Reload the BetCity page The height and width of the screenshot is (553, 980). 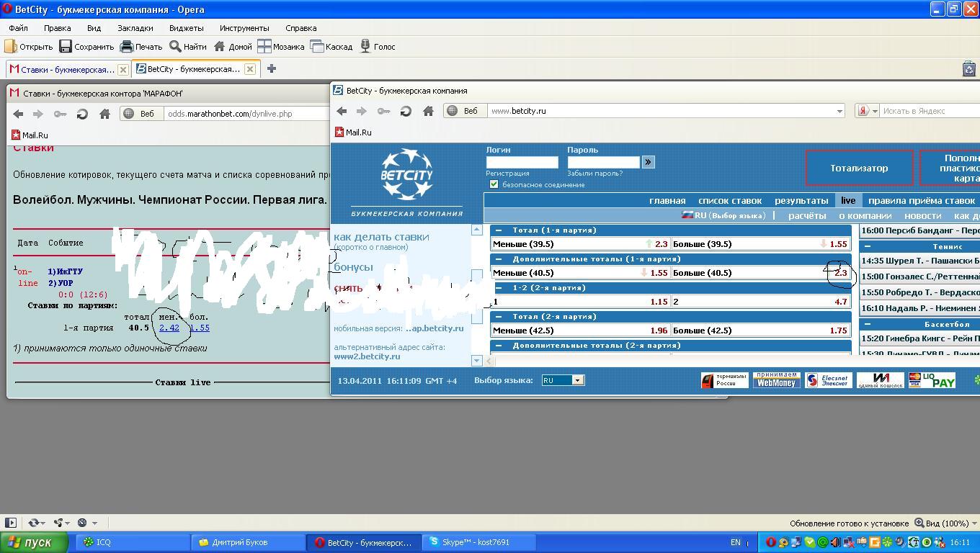pos(406,111)
